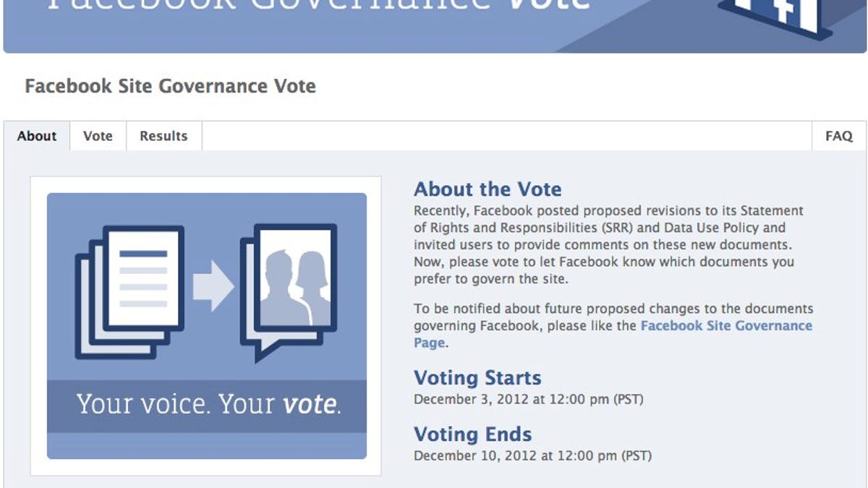Open the FAQ tab
Screen dimensions: 868x488
[x=839, y=136]
